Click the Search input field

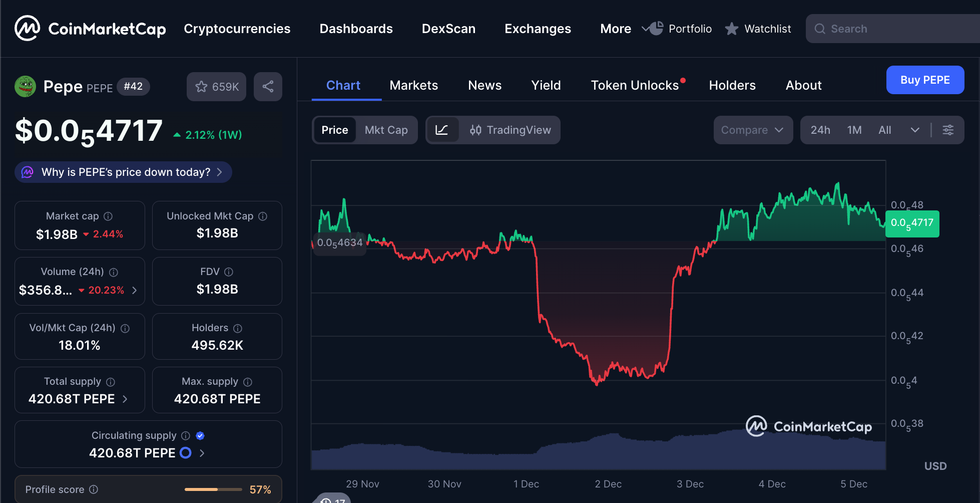tap(896, 29)
